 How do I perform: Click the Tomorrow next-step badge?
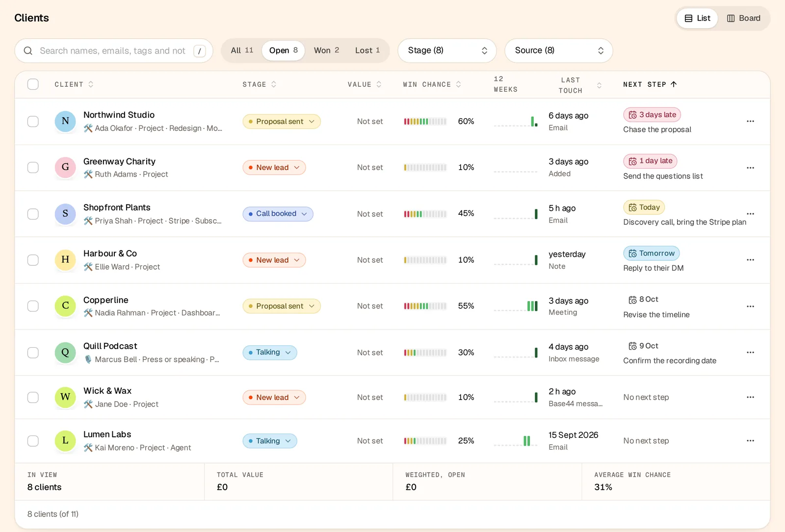point(652,253)
